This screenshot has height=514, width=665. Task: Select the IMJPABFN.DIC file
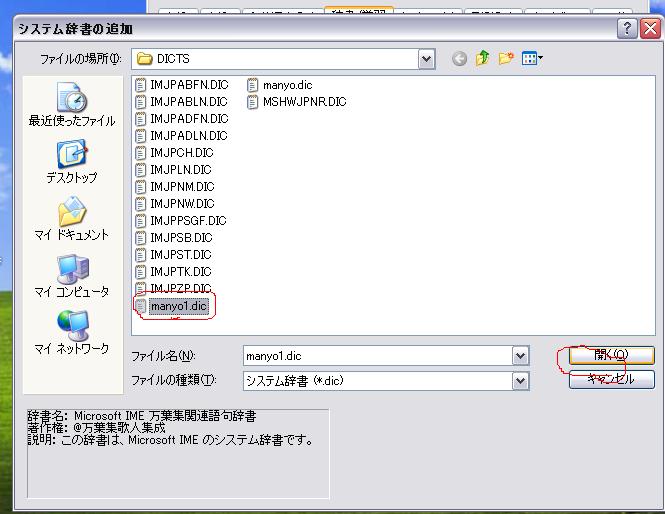coord(188,85)
